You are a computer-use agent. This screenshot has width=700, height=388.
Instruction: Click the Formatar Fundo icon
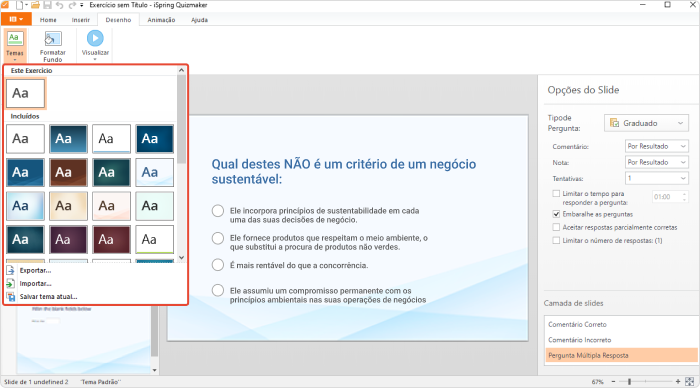click(53, 39)
